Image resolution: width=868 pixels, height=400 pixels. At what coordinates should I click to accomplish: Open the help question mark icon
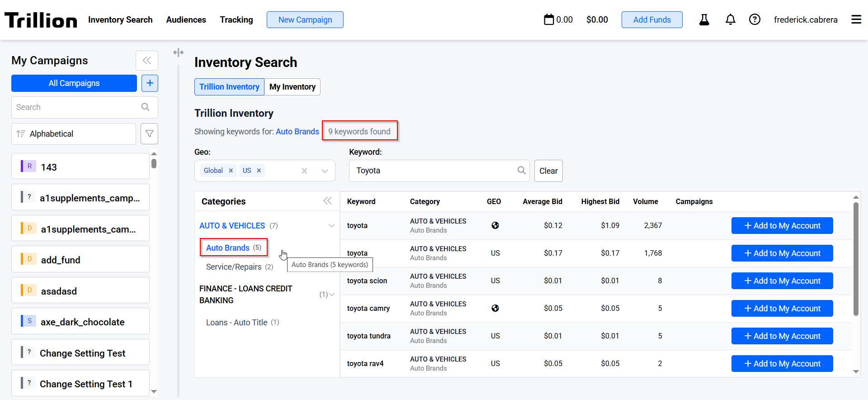tap(755, 19)
